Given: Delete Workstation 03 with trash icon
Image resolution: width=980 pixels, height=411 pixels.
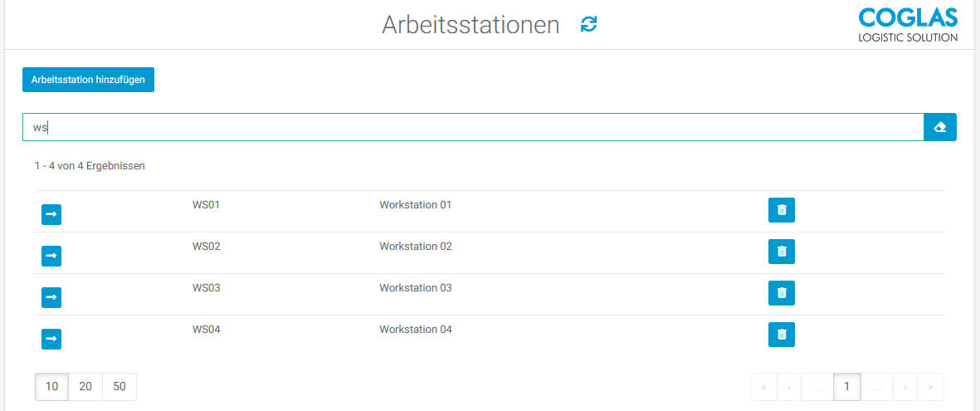Looking at the screenshot, I should pyautogui.click(x=781, y=293).
